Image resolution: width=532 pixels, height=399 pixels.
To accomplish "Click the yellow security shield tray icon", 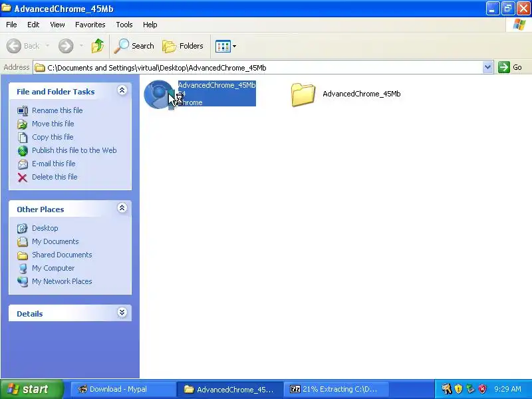I will 458,389.
